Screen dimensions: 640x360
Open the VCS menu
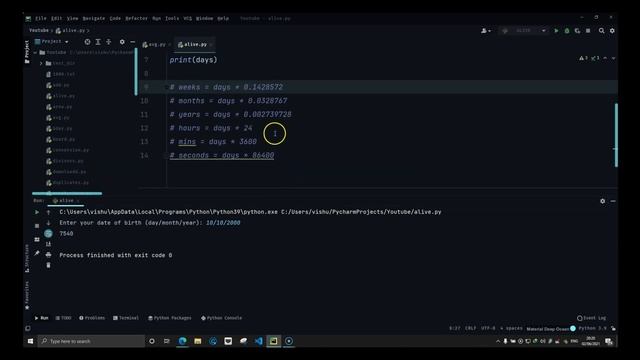click(x=187, y=18)
